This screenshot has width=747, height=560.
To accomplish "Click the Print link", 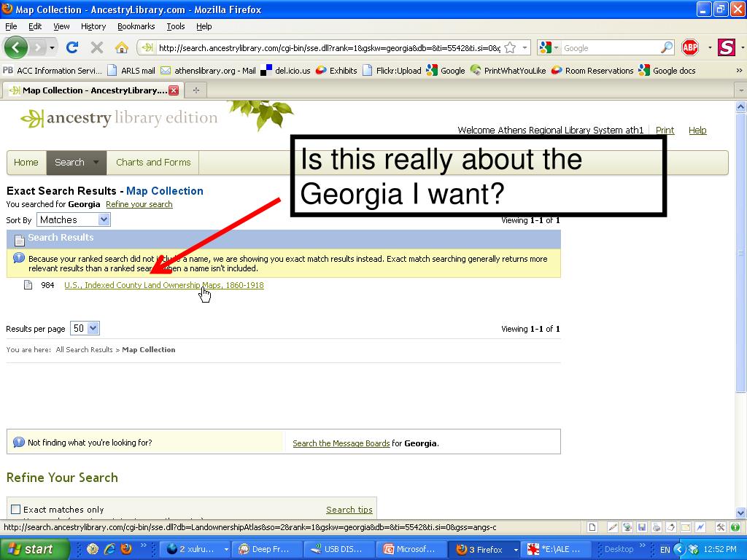I will [665, 130].
